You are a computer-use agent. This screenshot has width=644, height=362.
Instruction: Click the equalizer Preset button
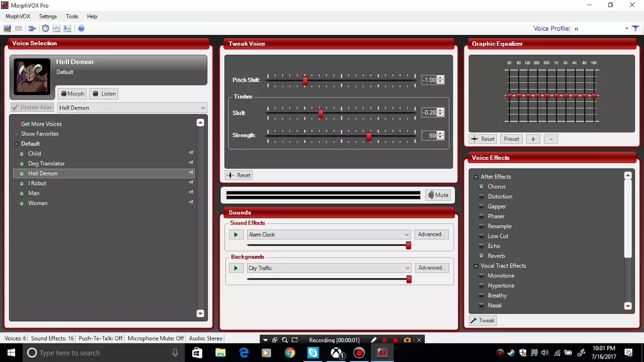pyautogui.click(x=511, y=139)
